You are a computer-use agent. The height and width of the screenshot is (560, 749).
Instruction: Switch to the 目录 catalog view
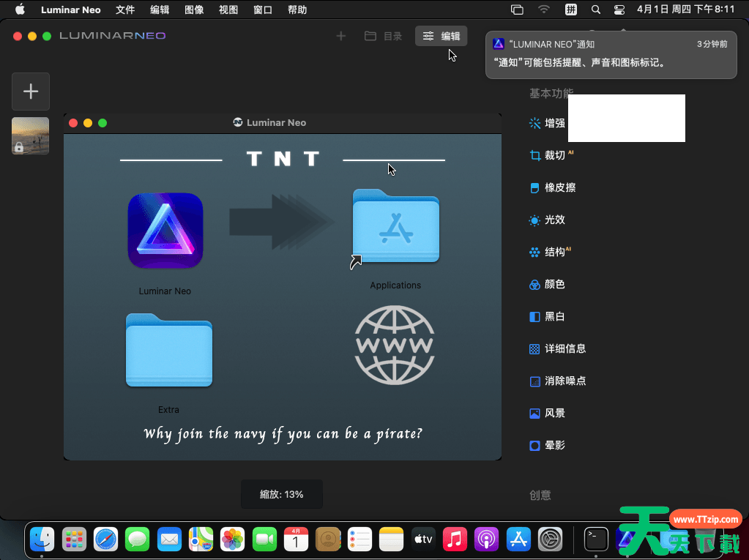383,36
